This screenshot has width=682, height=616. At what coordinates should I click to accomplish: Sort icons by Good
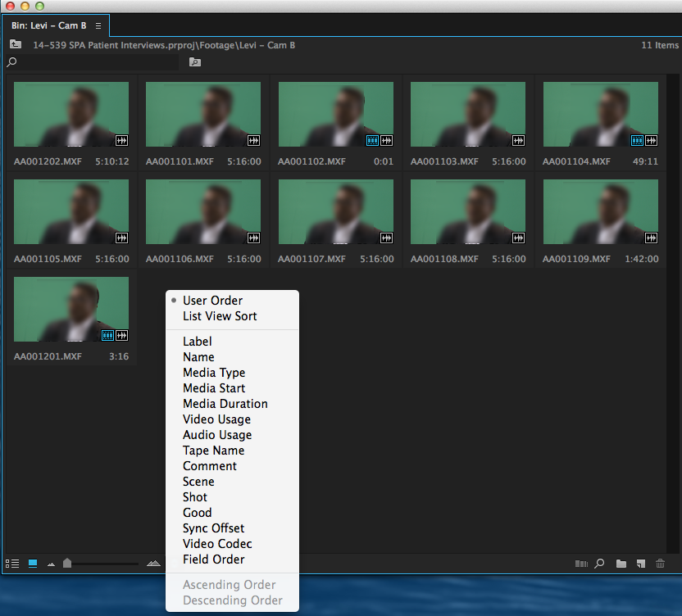[x=232, y=513]
